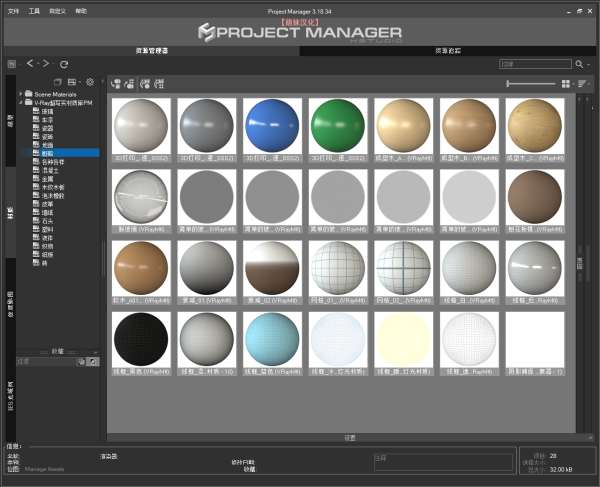The image size is (600, 487).
Task: Click the fourth material toolbar icon
Action: 159,83
